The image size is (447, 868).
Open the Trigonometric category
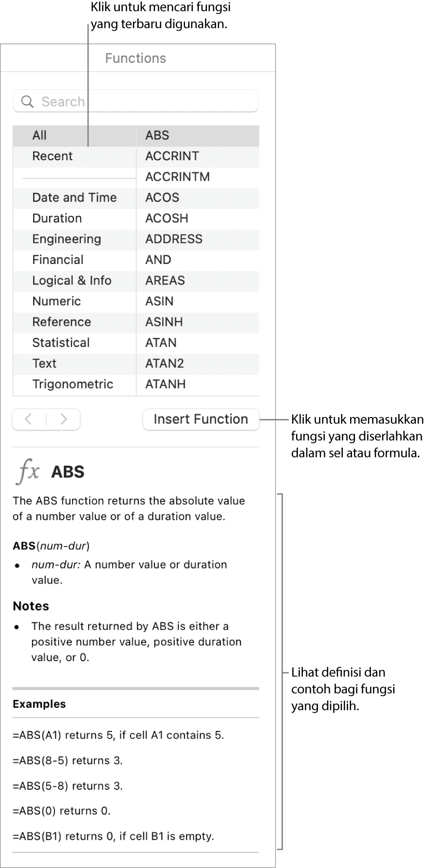point(73,384)
